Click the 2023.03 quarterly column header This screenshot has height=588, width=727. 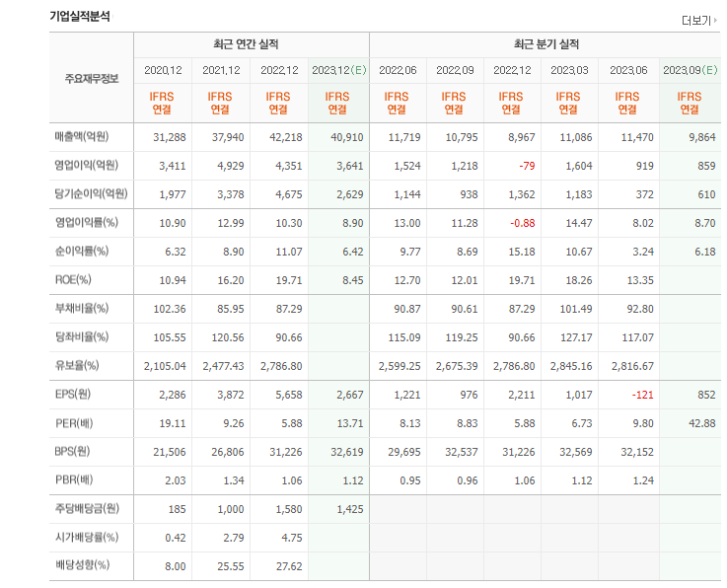(x=569, y=70)
